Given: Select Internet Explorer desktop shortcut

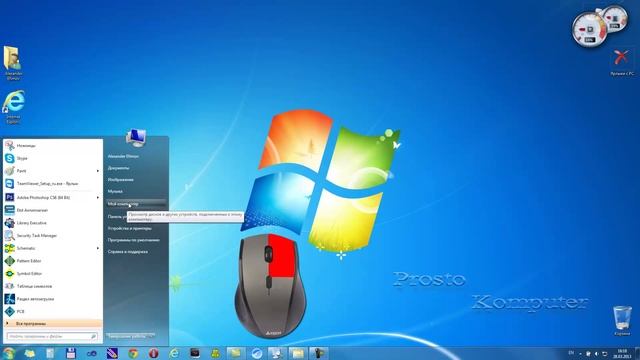Looking at the screenshot, I should click(13, 107).
